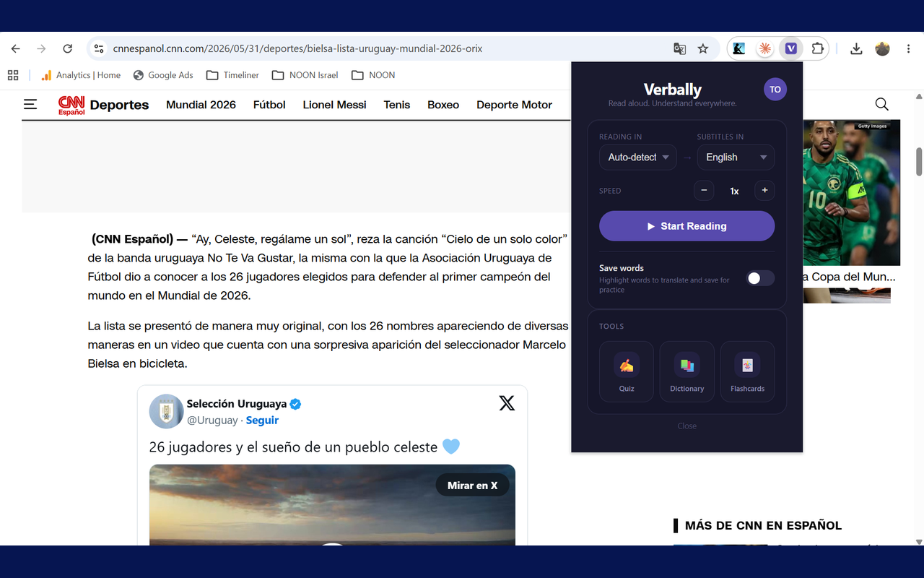Image resolution: width=924 pixels, height=578 pixels.
Task: Click Seguir to follow Uruguay
Action: tap(262, 420)
